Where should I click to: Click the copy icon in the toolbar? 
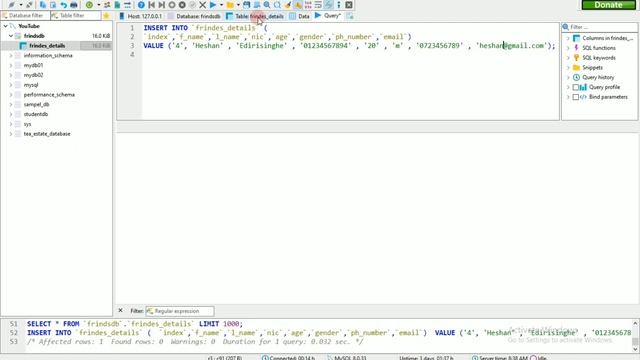[43, 5]
